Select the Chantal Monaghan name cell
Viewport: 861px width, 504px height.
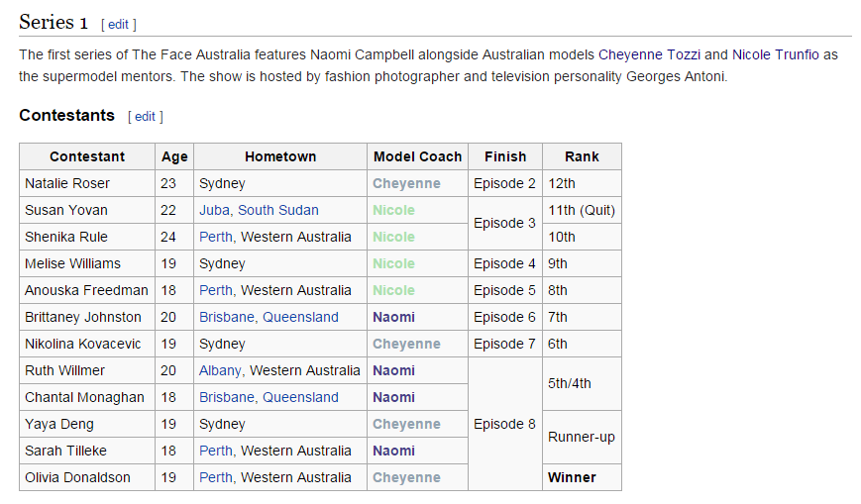(x=87, y=397)
